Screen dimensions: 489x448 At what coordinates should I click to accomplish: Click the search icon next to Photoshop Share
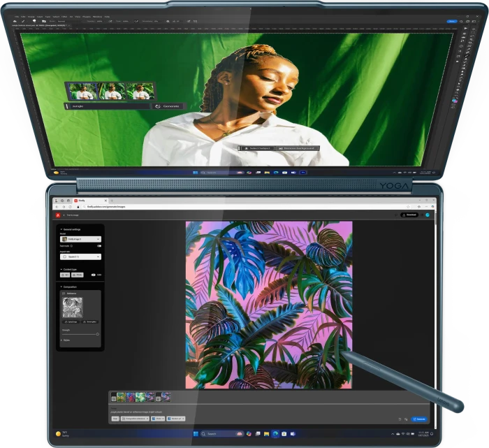pos(461,21)
